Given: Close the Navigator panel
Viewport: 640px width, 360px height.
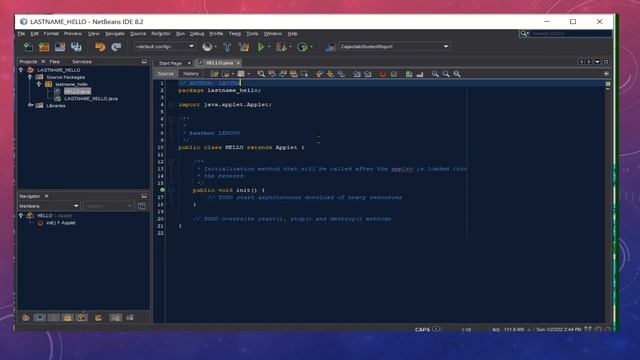Looking at the screenshot, I should pyautogui.click(x=47, y=196).
